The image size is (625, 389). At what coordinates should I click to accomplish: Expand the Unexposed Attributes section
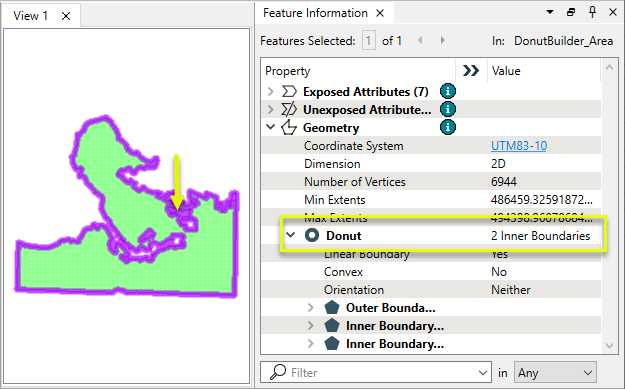coord(271,109)
